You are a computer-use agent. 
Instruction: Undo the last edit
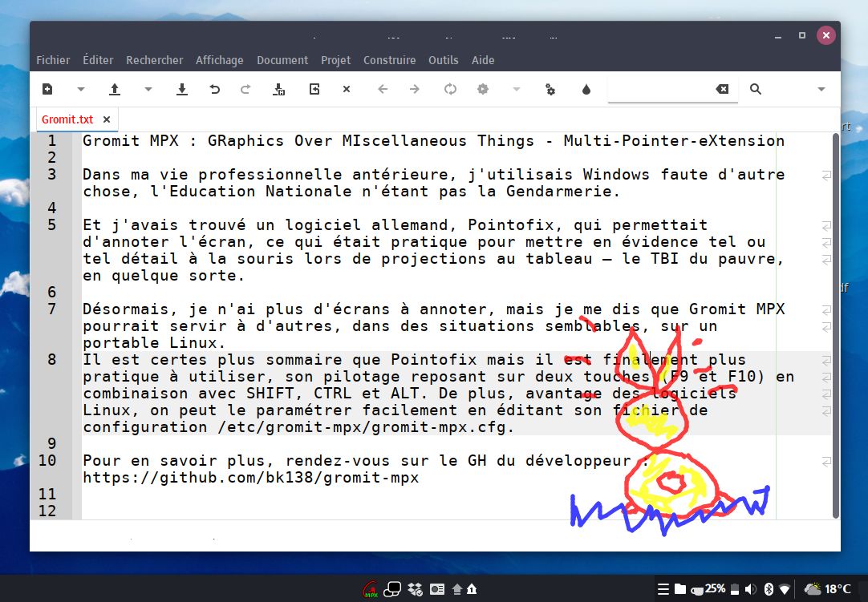point(214,89)
